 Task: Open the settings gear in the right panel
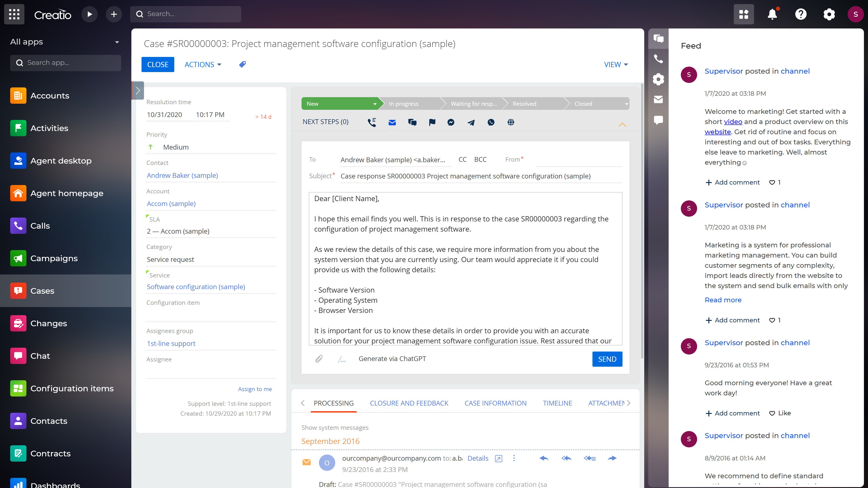(658, 79)
